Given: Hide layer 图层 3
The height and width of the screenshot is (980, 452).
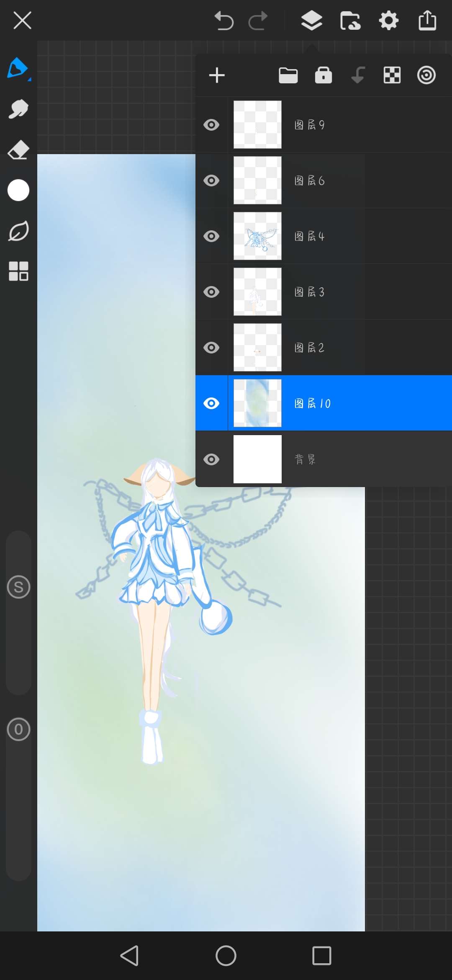Looking at the screenshot, I should pyautogui.click(x=211, y=292).
